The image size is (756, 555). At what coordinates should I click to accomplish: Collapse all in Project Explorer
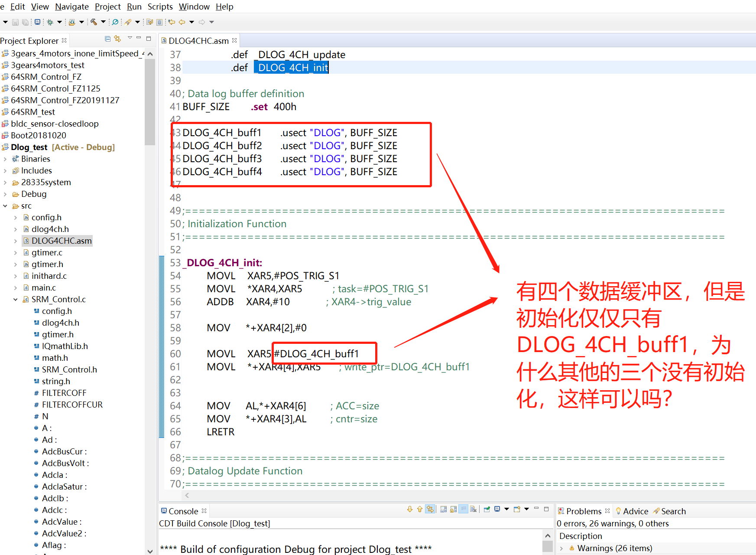click(107, 39)
